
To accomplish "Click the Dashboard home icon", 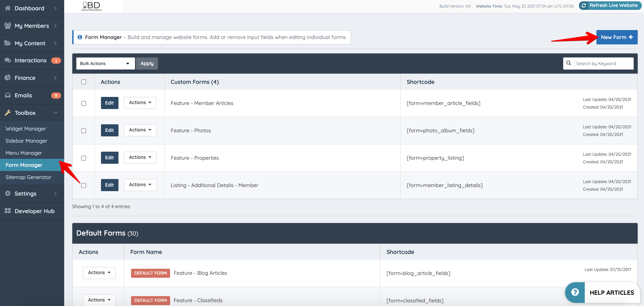I will (7, 8).
